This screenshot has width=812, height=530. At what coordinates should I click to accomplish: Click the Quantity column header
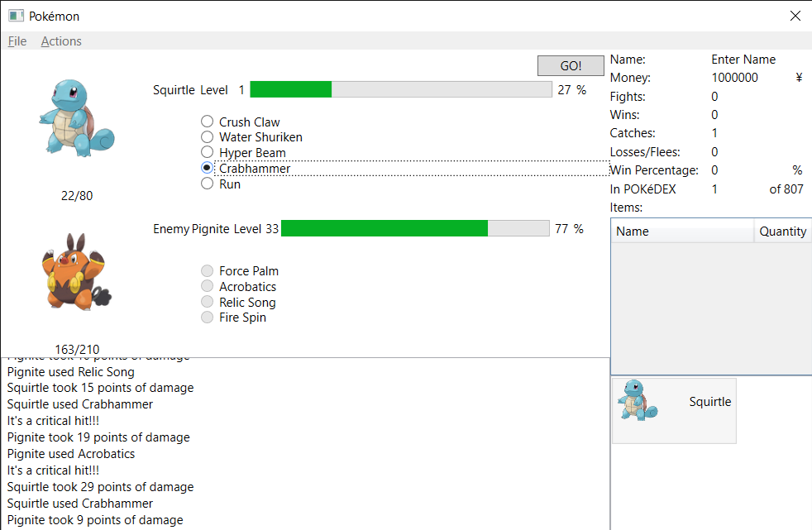[x=782, y=231]
